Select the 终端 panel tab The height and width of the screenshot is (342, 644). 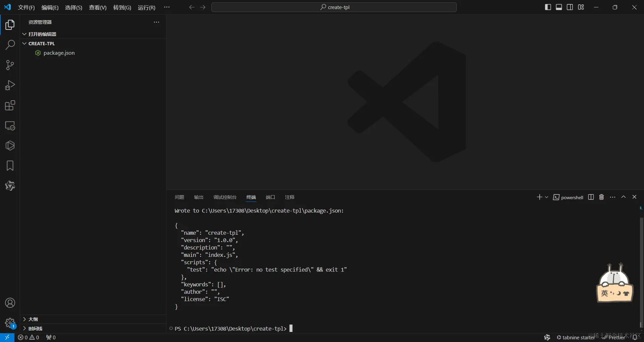[251, 197]
